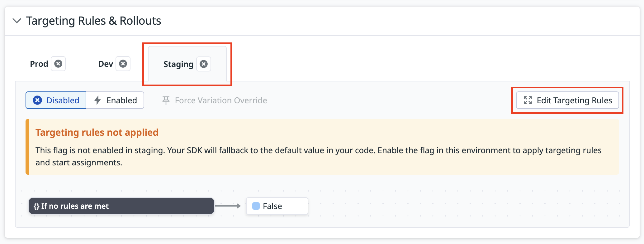Screen dimensions: 644x244
Task: Select the 'If no rules are met' rule node
Action: [121, 206]
